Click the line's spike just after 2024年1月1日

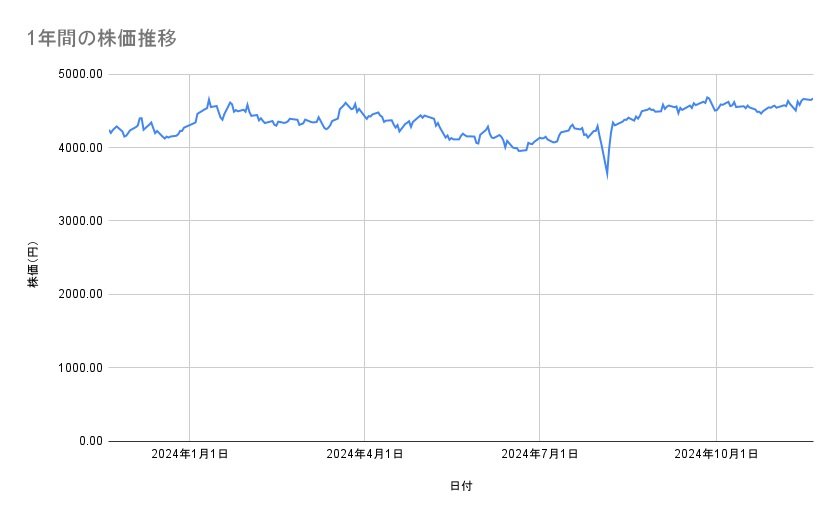click(x=209, y=98)
